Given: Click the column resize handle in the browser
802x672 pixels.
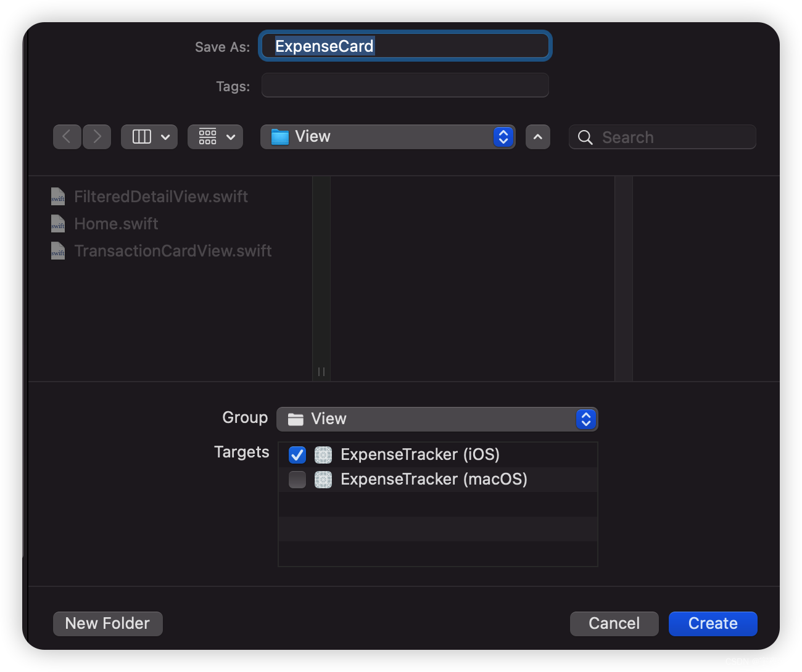Looking at the screenshot, I should pos(321,372).
